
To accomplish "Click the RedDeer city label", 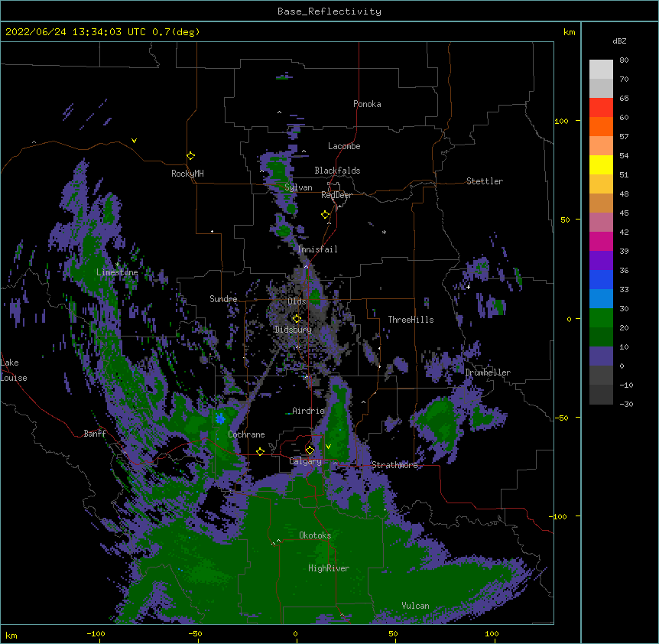I will (336, 195).
